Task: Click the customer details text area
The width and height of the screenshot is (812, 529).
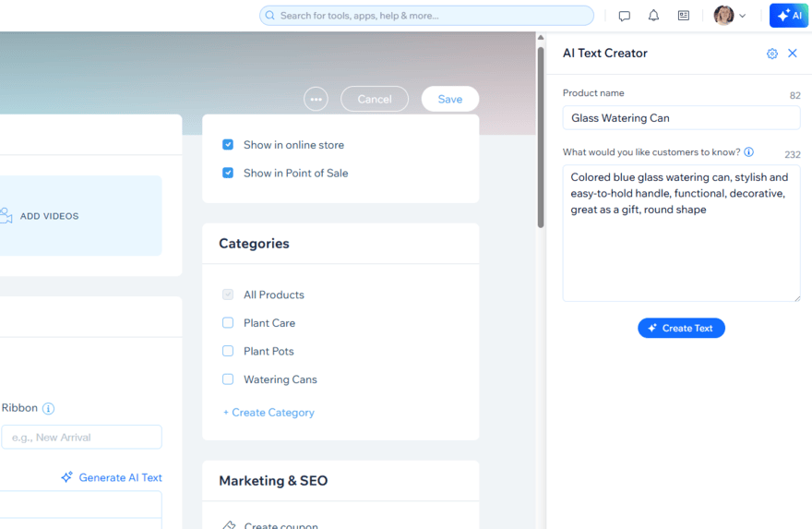Action: [681, 234]
